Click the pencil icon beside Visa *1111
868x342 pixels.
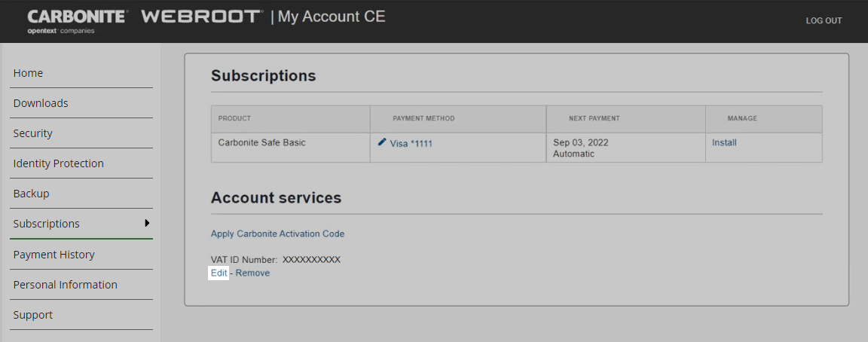tap(382, 142)
